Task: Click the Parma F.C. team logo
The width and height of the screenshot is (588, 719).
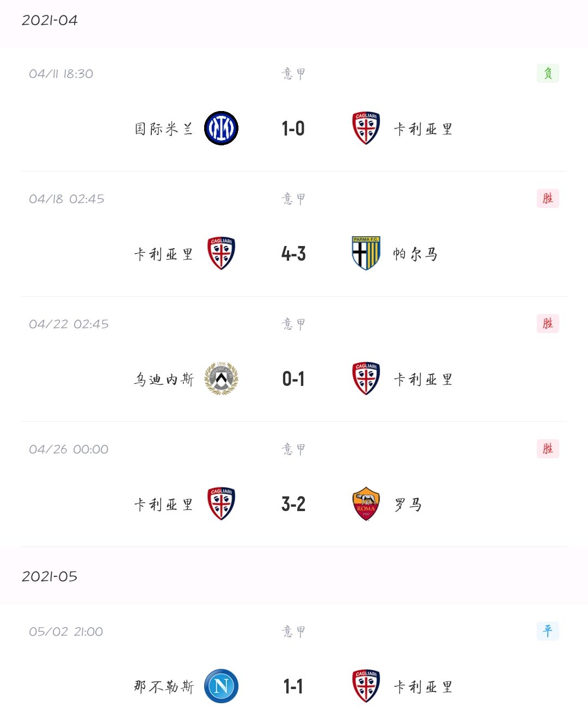Action: [366, 253]
